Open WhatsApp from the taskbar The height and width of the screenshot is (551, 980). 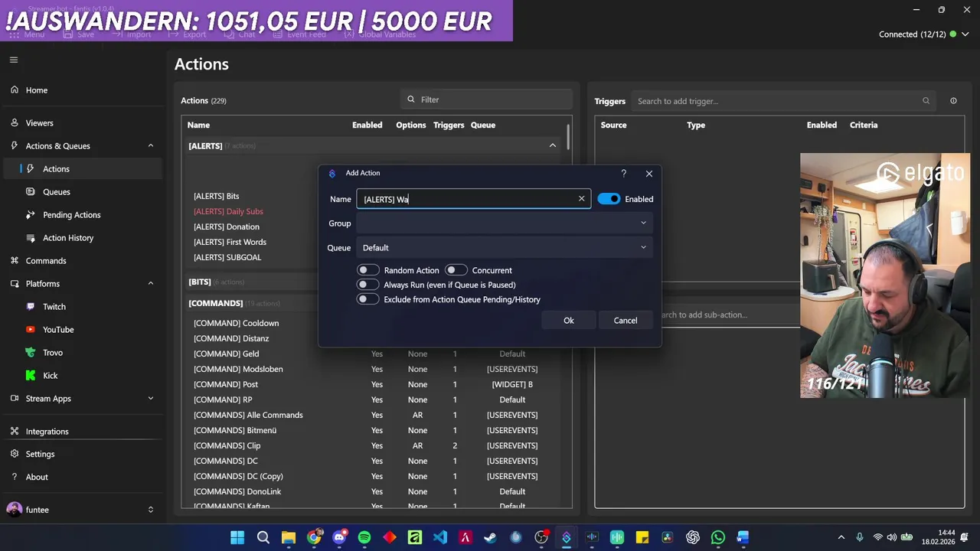coord(717,537)
